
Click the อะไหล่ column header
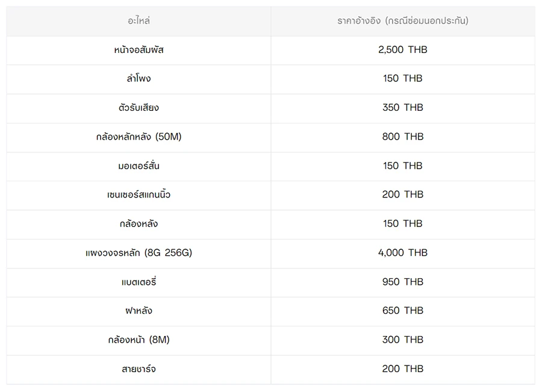(139, 21)
